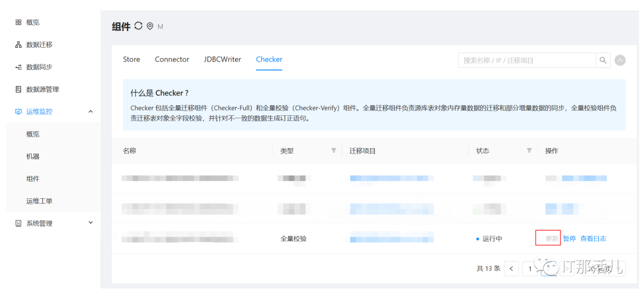Screen dimensions: 644x295
Task: Click 查看日志 in the 全量校验 row
Action: (x=593, y=238)
